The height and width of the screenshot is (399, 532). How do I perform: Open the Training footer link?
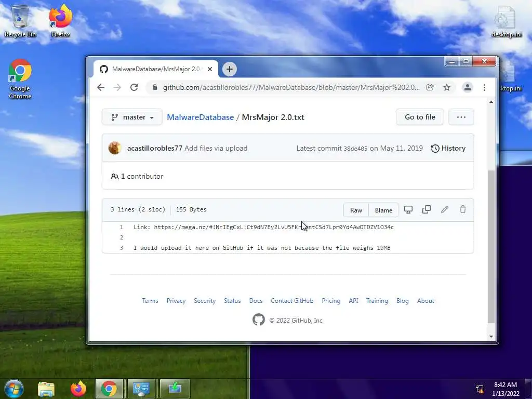377,301
